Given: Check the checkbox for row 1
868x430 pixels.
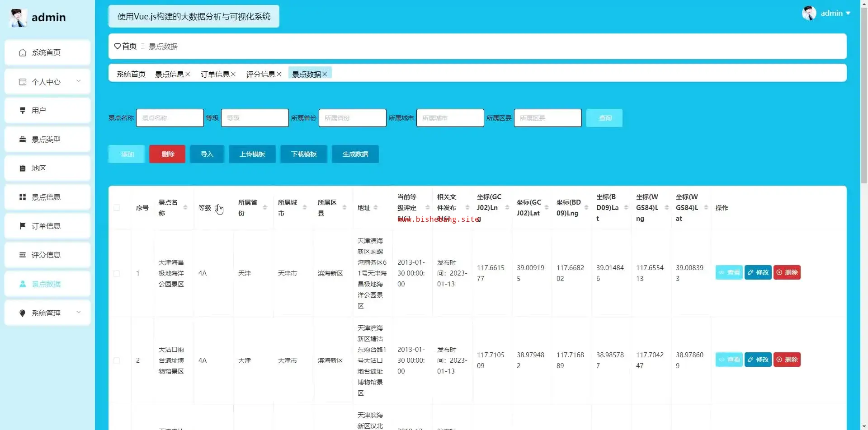Looking at the screenshot, I should (x=117, y=273).
